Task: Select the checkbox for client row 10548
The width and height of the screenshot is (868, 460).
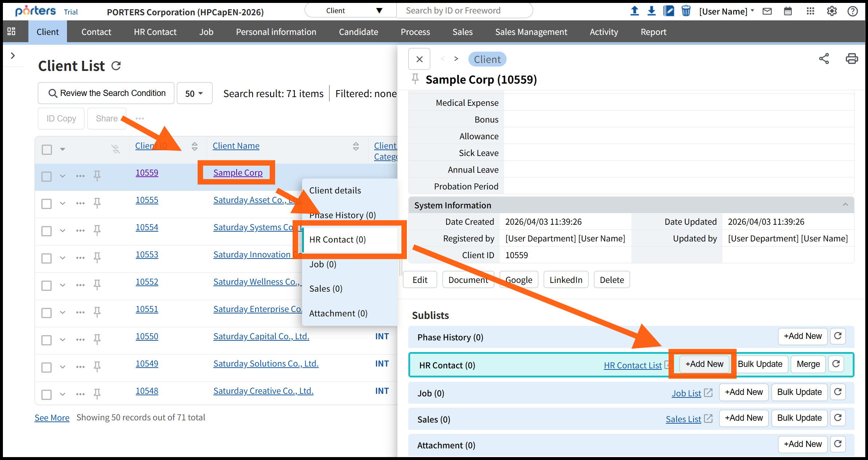Action: tap(47, 395)
